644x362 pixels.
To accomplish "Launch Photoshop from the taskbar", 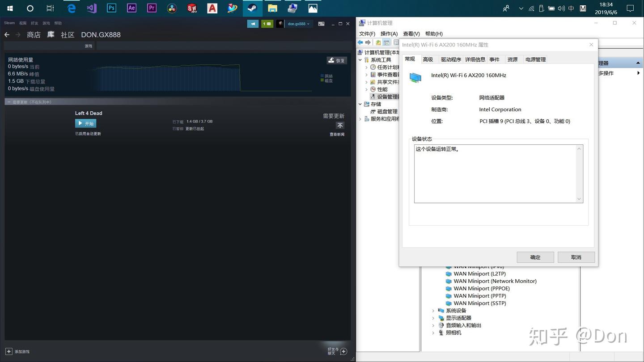I will (111, 8).
